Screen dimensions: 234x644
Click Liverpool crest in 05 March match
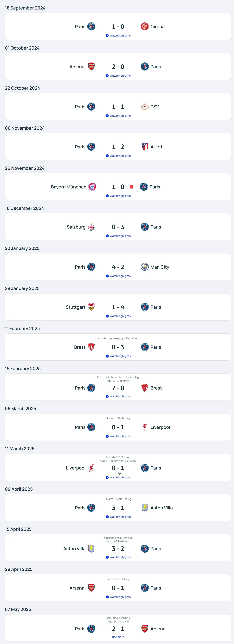coord(145,427)
